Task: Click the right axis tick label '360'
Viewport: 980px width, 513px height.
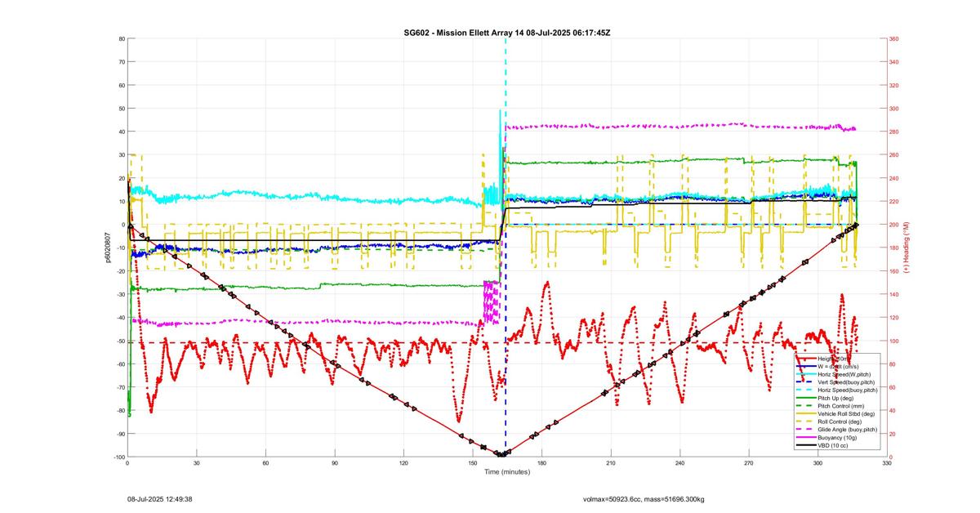Action: pos(896,38)
